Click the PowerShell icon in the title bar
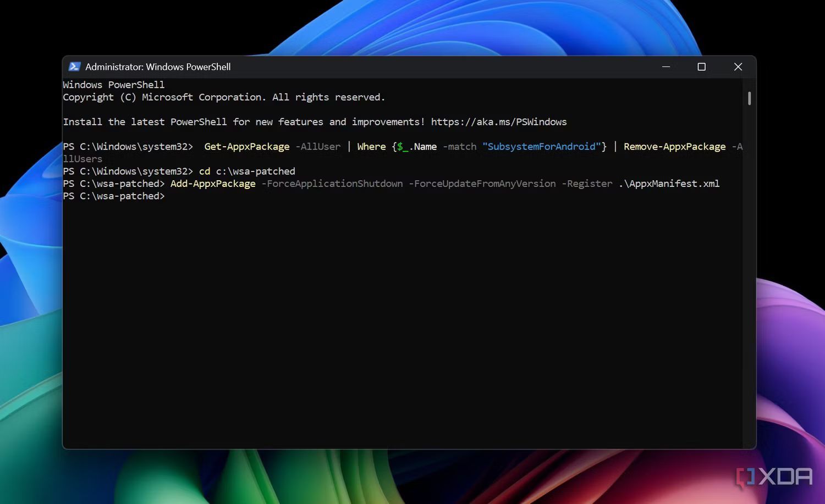 (x=74, y=67)
